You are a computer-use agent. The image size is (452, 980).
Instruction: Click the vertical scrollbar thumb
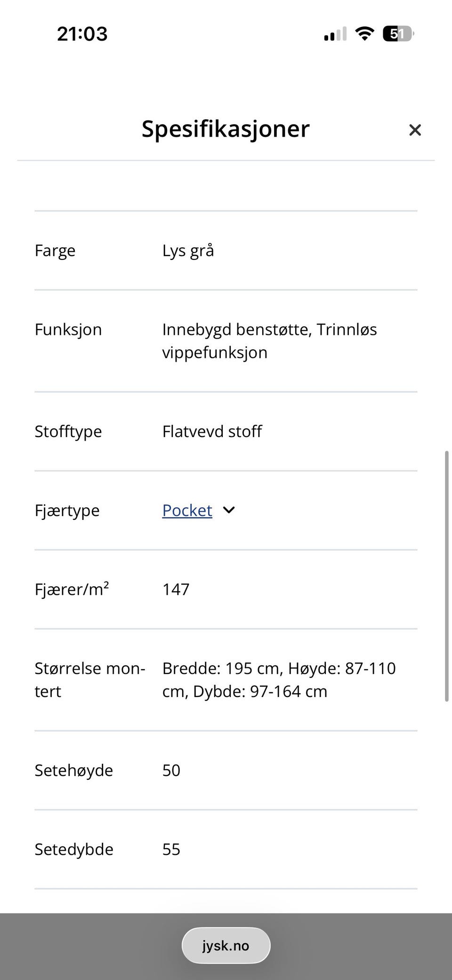click(x=446, y=576)
